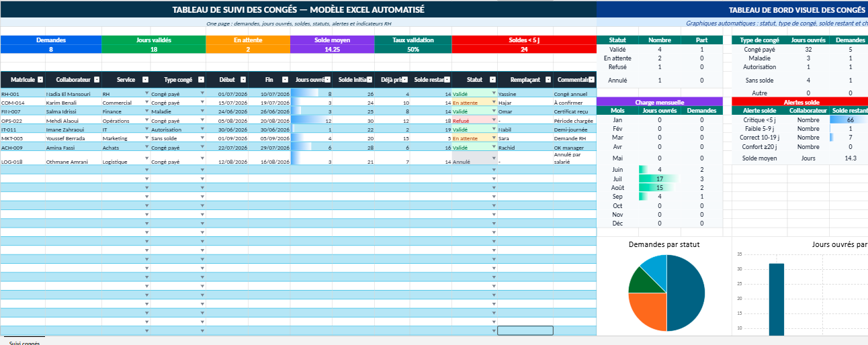
Task: Open the Déjà pris column filter button
Action: click(x=406, y=79)
